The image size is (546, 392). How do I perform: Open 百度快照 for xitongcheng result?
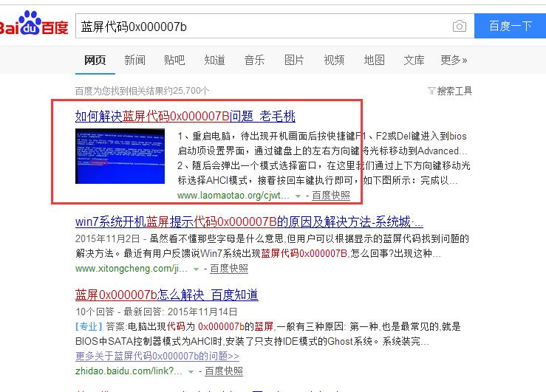click(229, 269)
